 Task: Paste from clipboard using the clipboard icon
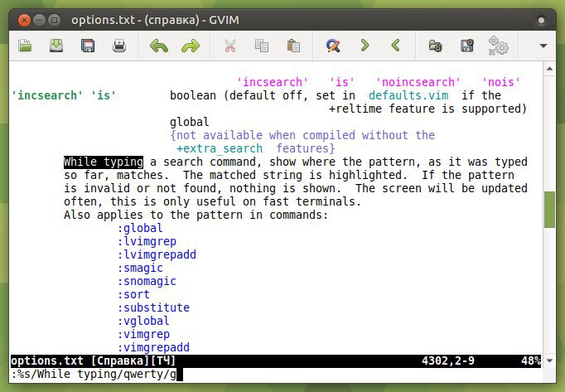[x=293, y=46]
